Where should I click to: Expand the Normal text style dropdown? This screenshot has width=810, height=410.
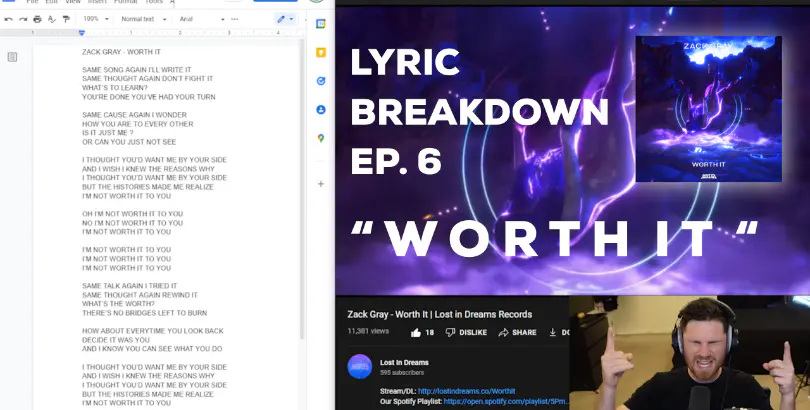[x=144, y=19]
